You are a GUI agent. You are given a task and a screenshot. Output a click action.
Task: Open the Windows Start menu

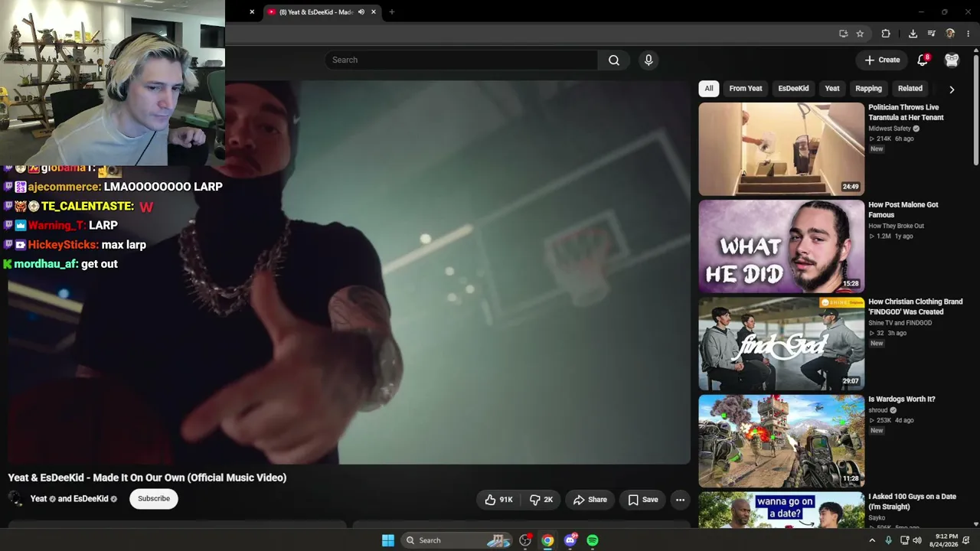point(388,540)
